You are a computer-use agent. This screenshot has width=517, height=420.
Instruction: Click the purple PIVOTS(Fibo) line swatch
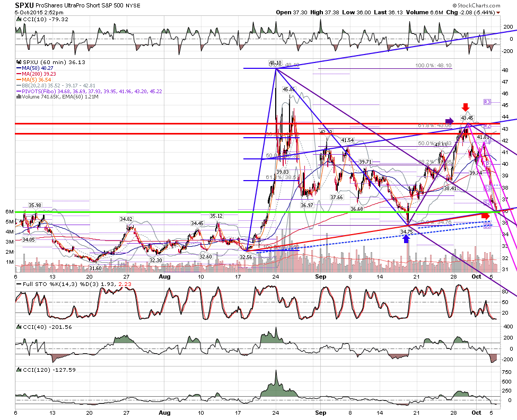pyautogui.click(x=19, y=91)
